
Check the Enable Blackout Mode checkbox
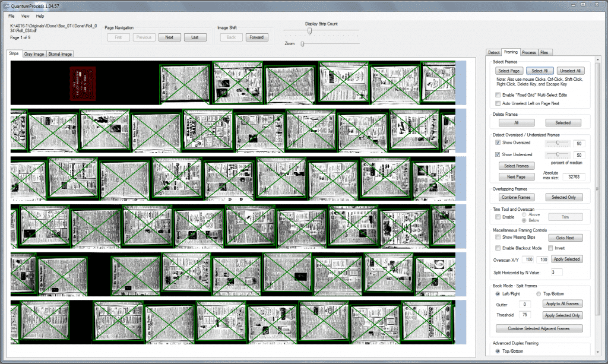498,248
